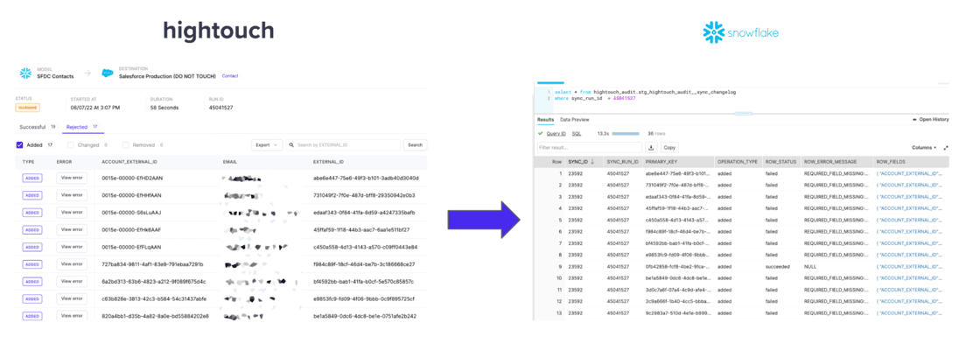View error in the 6a2bd313 row

(72, 281)
